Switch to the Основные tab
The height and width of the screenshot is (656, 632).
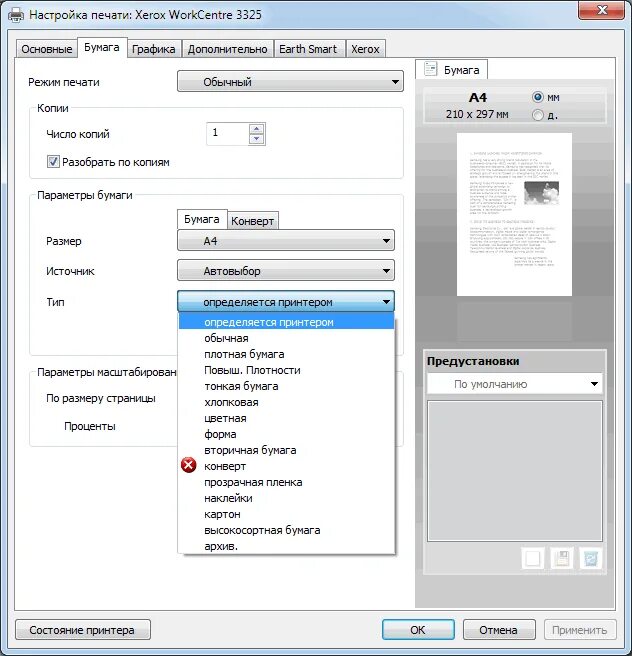[x=46, y=49]
